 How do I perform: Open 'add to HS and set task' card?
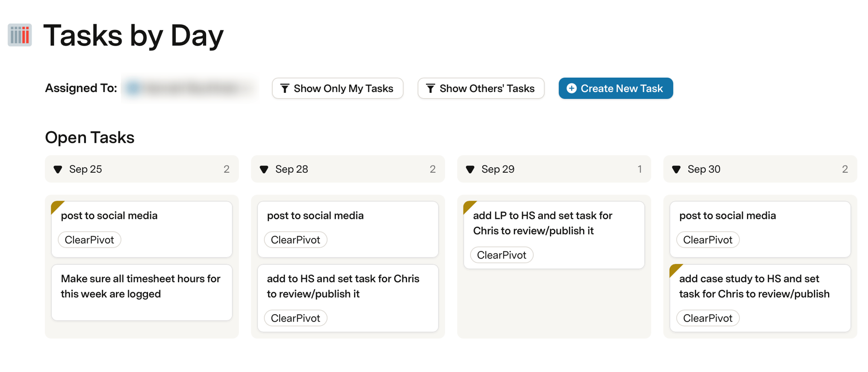348,298
